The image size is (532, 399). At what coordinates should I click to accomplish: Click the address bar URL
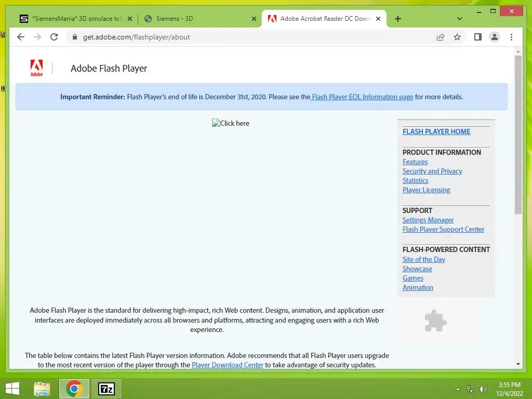click(x=137, y=37)
